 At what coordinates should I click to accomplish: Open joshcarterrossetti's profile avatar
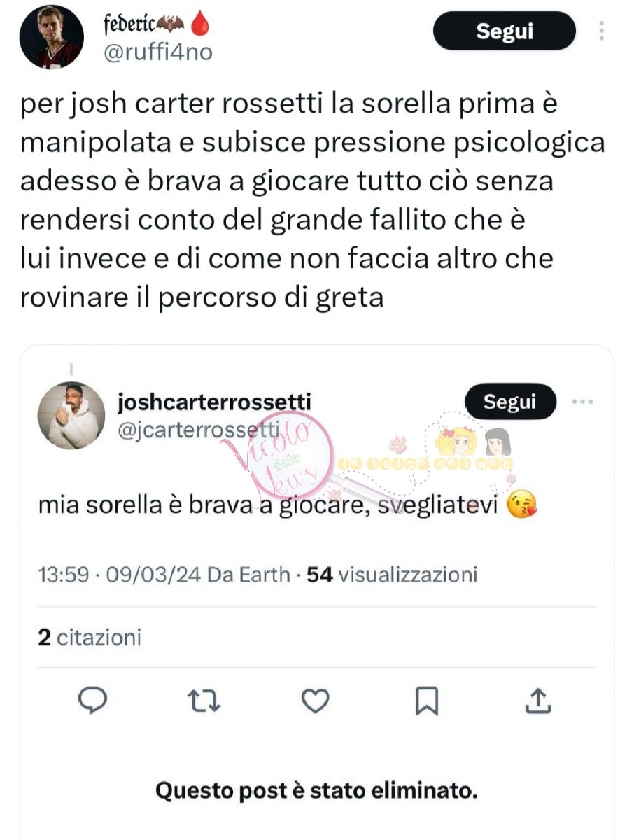pyautogui.click(x=71, y=415)
